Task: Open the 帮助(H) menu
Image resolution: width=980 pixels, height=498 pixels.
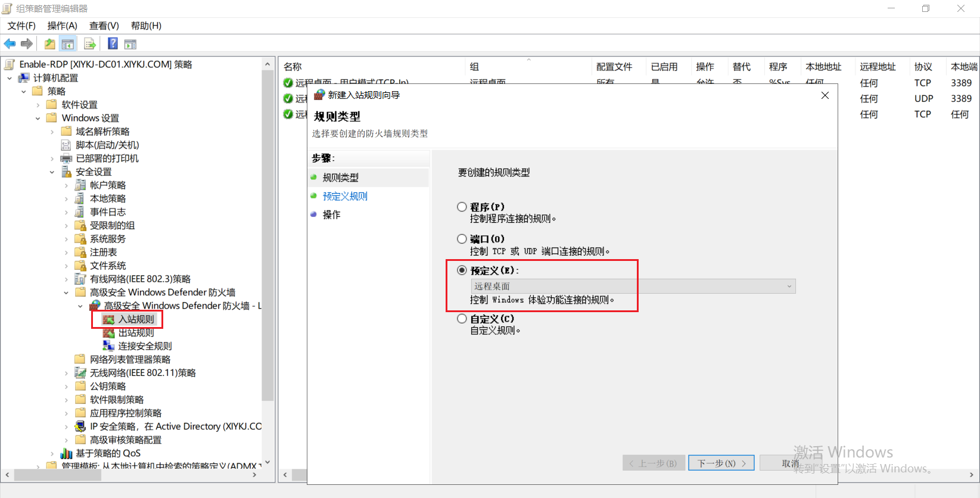Action: 146,26
